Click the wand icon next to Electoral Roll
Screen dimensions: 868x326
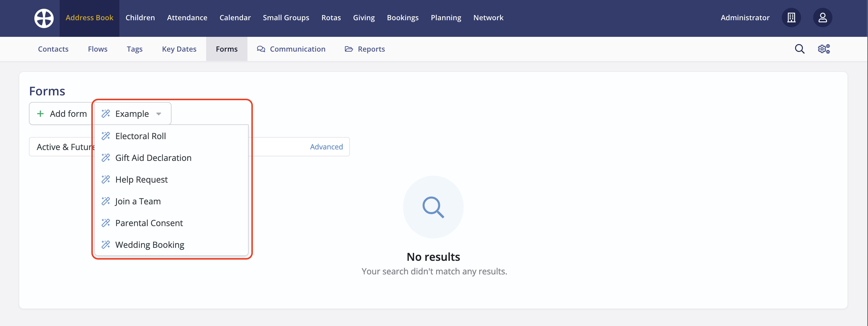[106, 136]
